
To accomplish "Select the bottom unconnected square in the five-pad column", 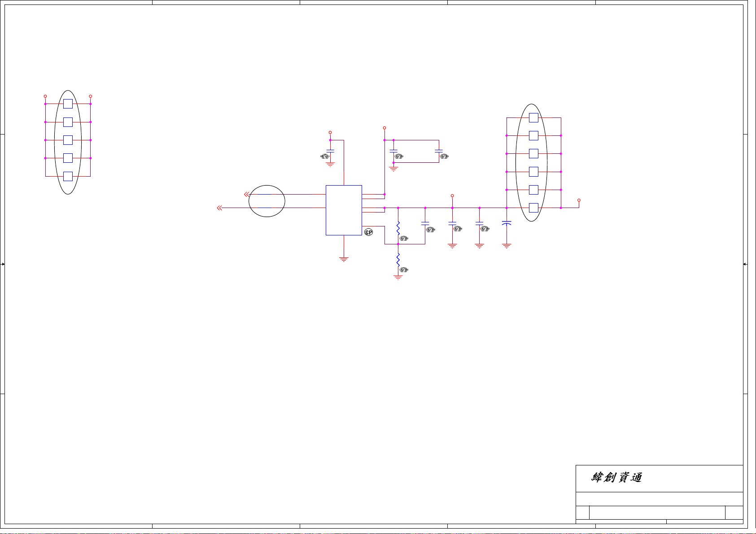I will click(x=68, y=176).
